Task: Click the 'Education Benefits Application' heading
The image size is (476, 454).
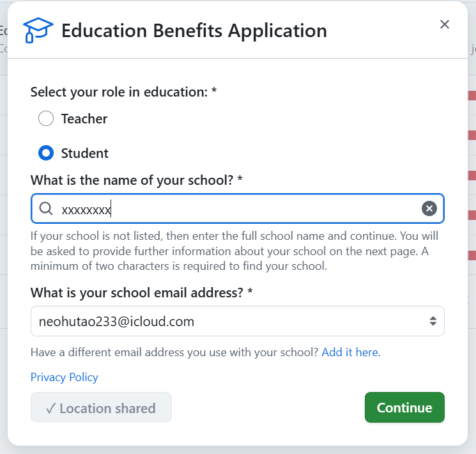Action: click(x=194, y=31)
